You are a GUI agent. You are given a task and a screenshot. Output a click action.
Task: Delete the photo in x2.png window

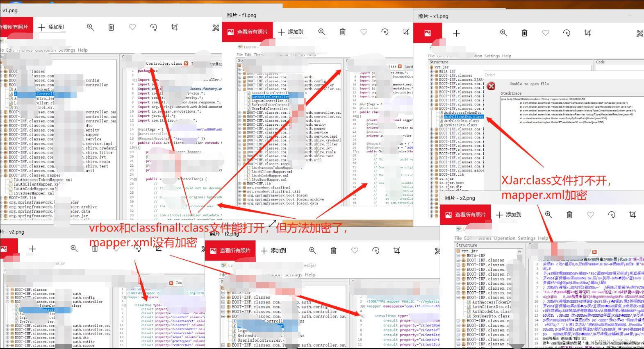(569, 214)
